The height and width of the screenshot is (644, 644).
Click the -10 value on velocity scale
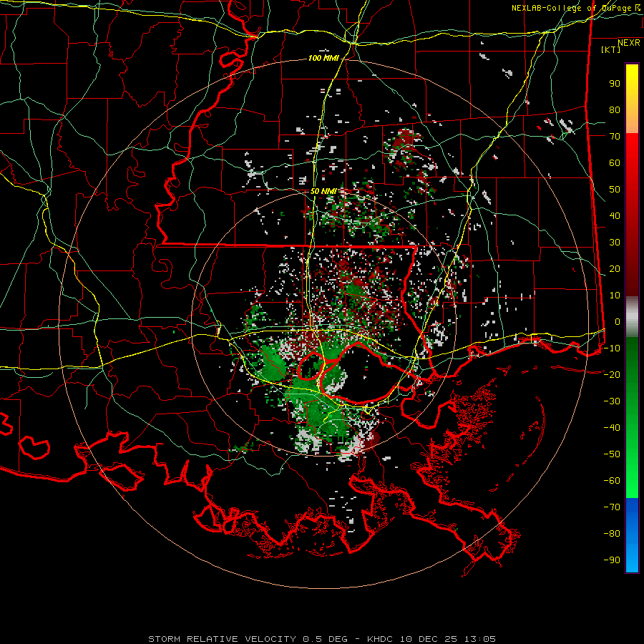(612, 348)
